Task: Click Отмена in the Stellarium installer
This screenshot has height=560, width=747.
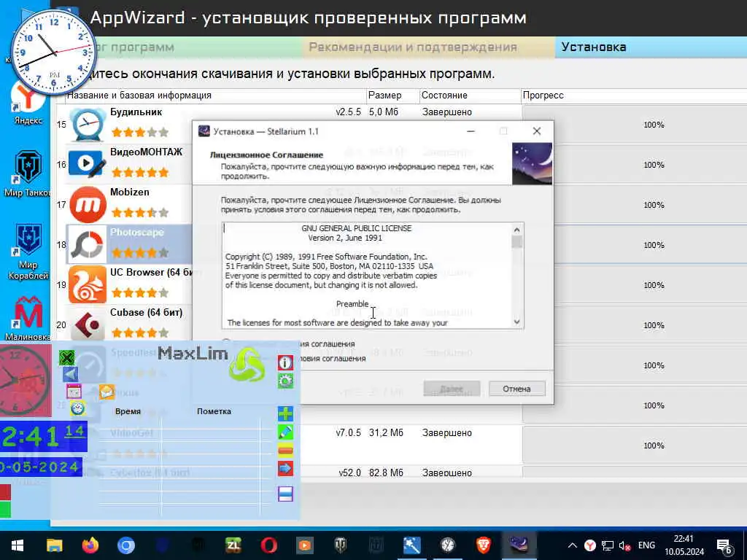Action: pos(517,389)
